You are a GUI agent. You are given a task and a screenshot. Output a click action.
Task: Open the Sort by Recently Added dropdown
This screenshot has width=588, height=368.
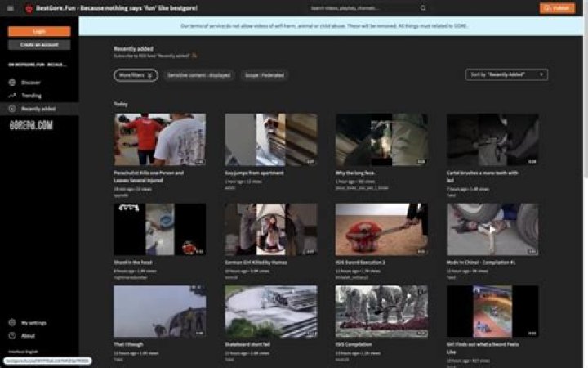[506, 74]
